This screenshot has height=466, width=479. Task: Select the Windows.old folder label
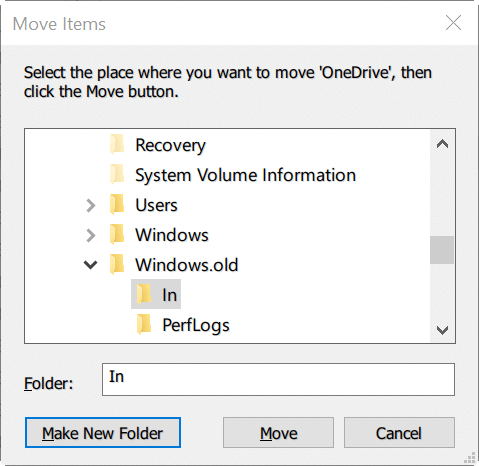(187, 265)
